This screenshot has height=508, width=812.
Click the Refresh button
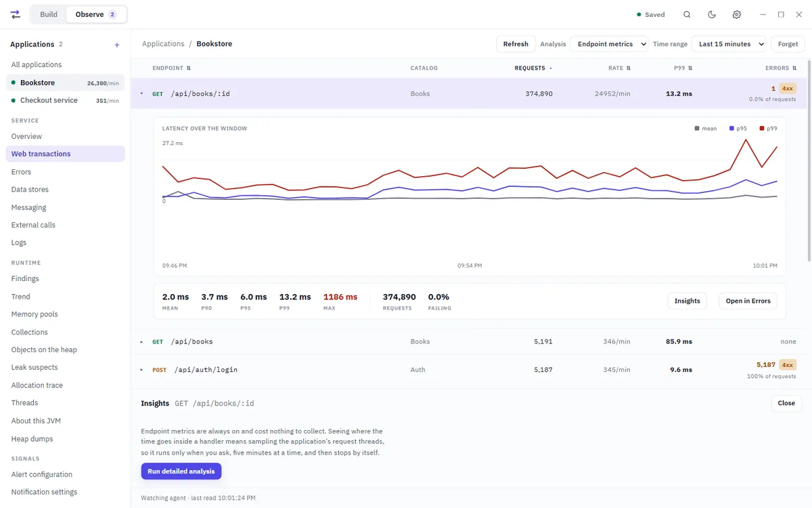point(516,44)
